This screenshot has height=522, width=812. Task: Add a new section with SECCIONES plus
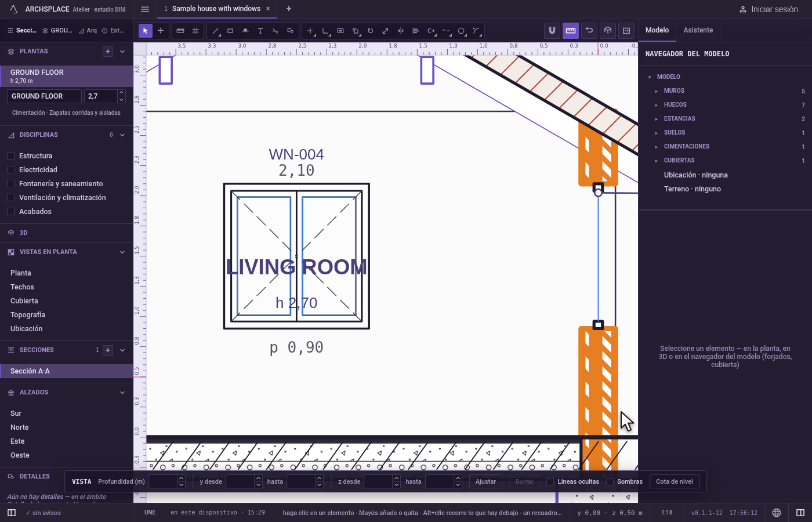[108, 350]
